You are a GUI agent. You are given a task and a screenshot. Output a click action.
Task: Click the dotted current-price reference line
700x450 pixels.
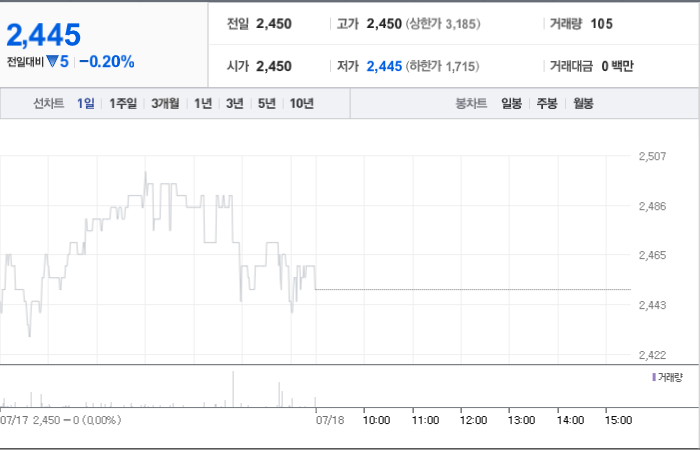pos(473,290)
